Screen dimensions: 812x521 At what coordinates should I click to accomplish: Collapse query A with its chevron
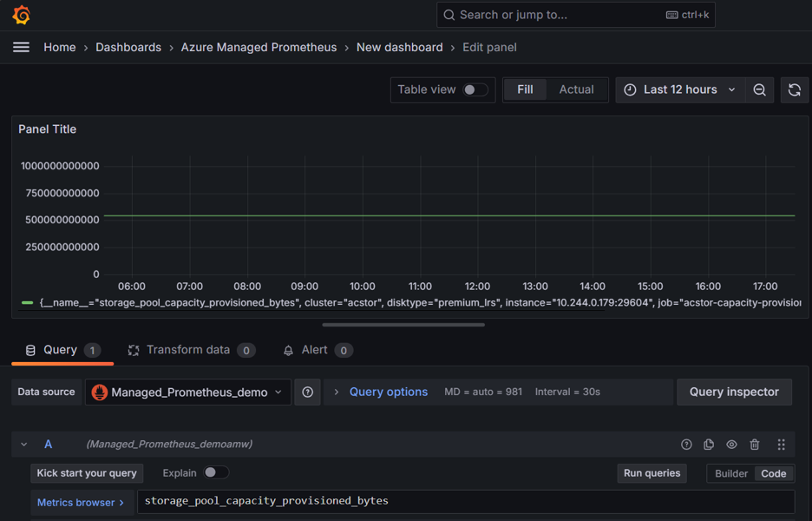click(23, 444)
